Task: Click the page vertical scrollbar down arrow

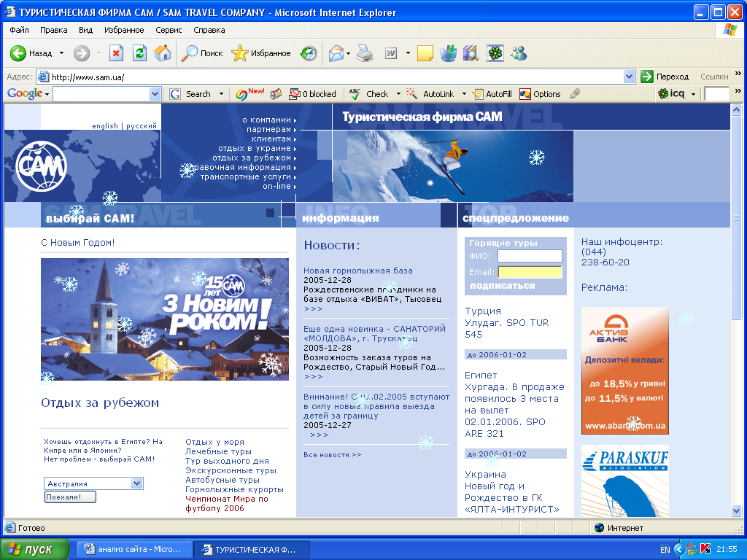Action: [x=736, y=510]
